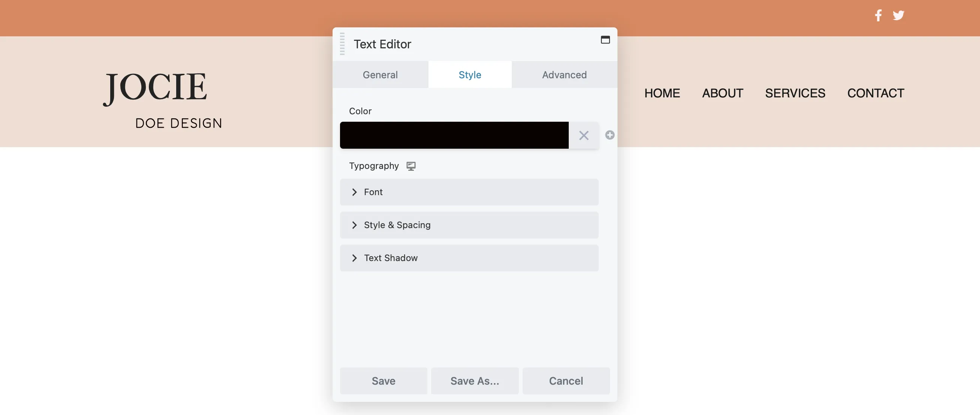Click the black color swatch
The height and width of the screenshot is (415, 980).
pyautogui.click(x=454, y=135)
